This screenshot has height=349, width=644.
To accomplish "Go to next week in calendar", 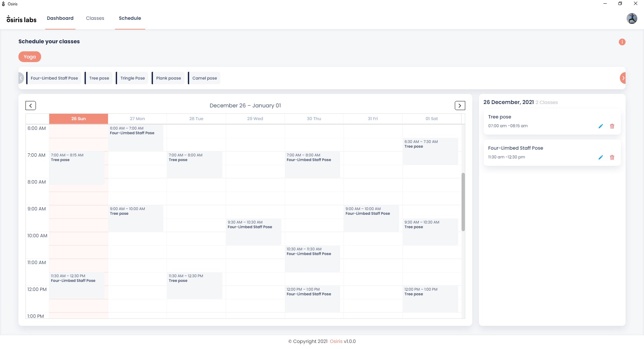I will pyautogui.click(x=460, y=106).
